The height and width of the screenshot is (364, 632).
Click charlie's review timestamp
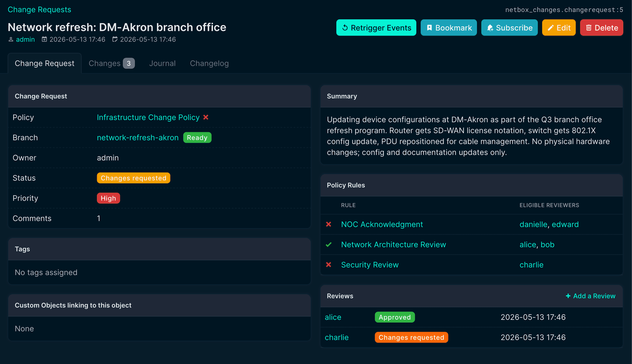(533, 337)
